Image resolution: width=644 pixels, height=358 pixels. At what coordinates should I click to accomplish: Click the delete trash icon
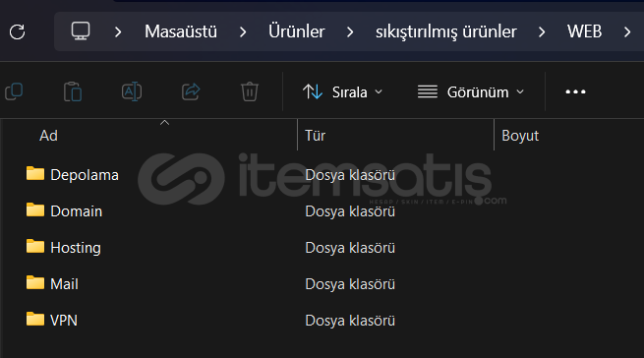(250, 91)
